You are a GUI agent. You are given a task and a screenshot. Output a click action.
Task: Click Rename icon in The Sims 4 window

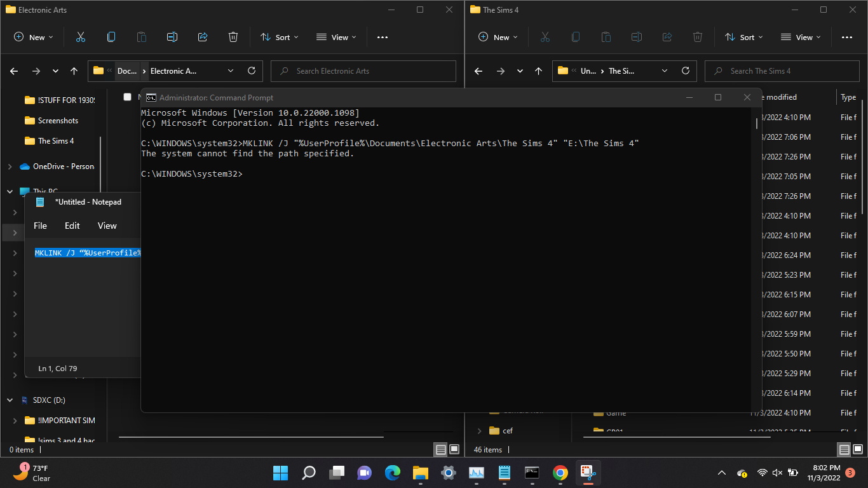(x=637, y=37)
